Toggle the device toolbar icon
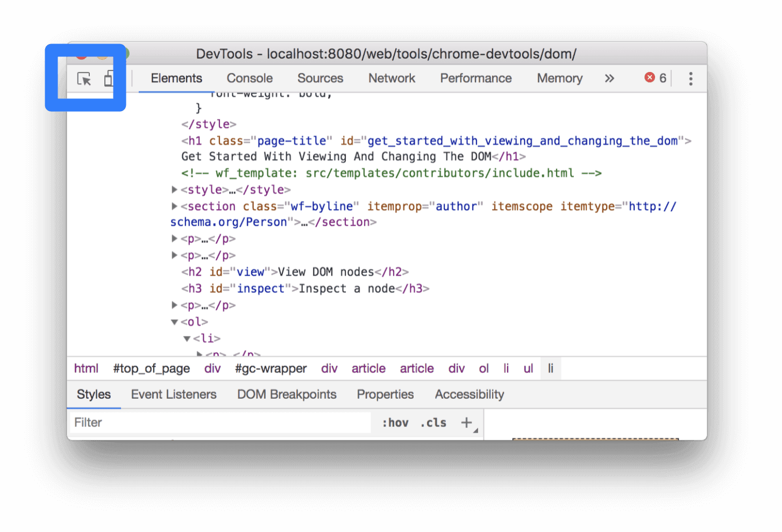This screenshot has width=782, height=532. tap(109, 78)
